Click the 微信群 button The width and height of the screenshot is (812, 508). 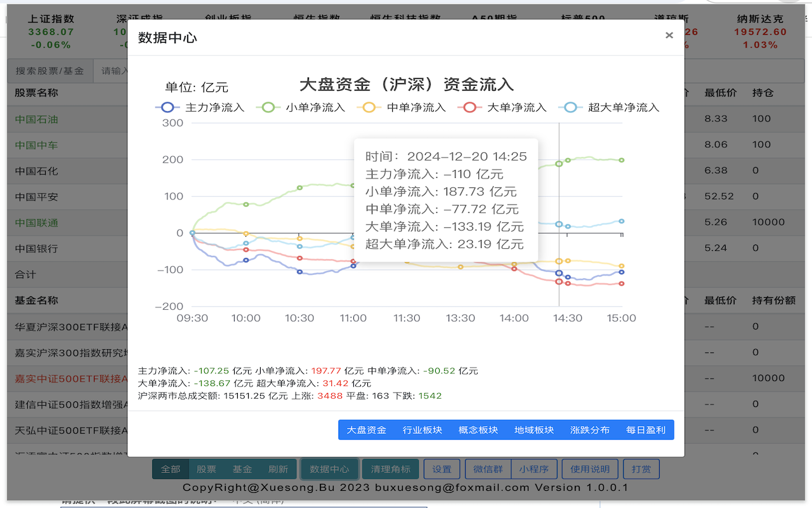[488, 469]
